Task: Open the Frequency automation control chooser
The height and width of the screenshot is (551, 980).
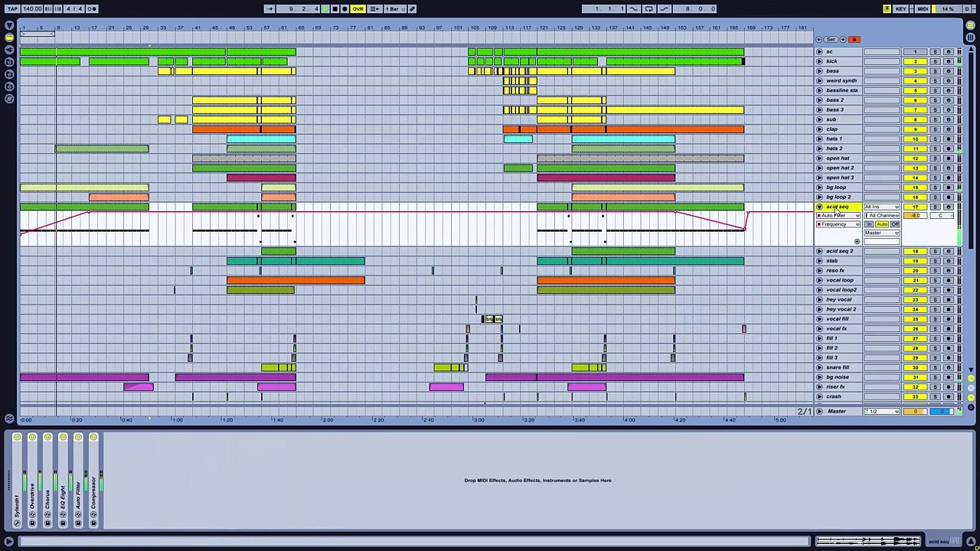Action: [x=838, y=224]
